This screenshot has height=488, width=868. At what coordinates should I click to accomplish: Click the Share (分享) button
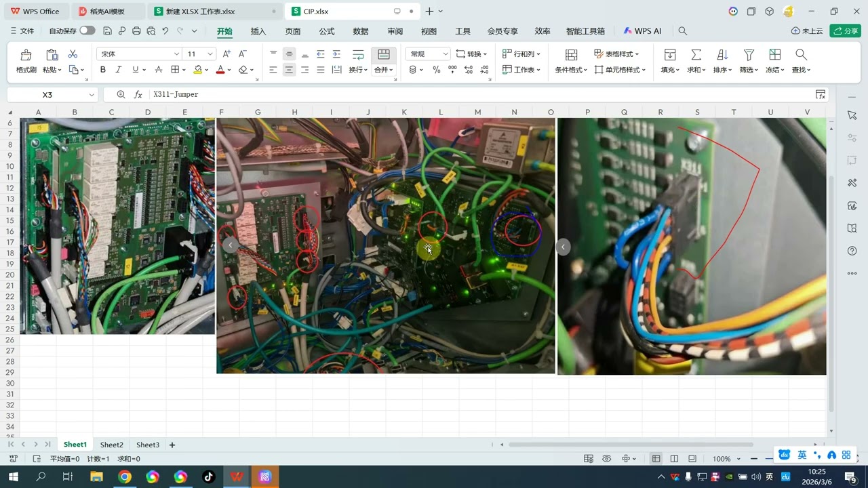pyautogui.click(x=846, y=31)
